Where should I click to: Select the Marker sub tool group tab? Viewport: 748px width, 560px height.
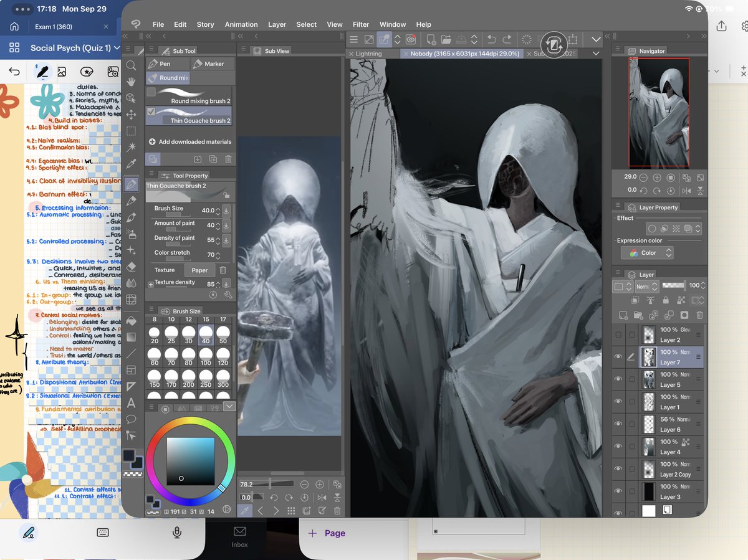(x=212, y=64)
